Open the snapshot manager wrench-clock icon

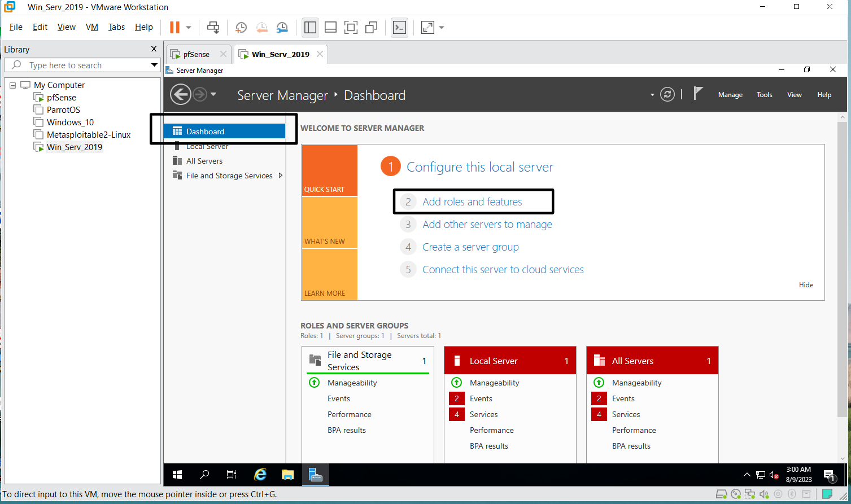tap(282, 27)
